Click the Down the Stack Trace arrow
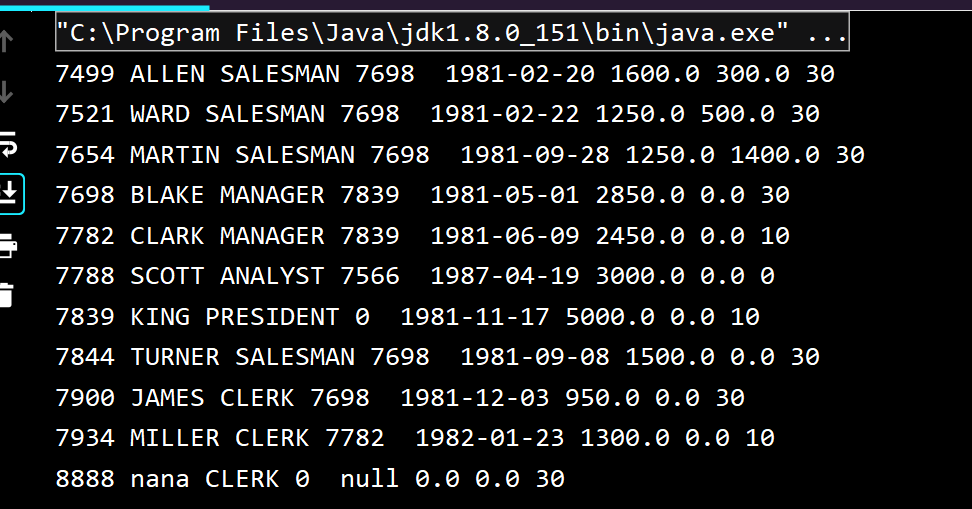Screen dimensions: 972x509 click(6, 92)
